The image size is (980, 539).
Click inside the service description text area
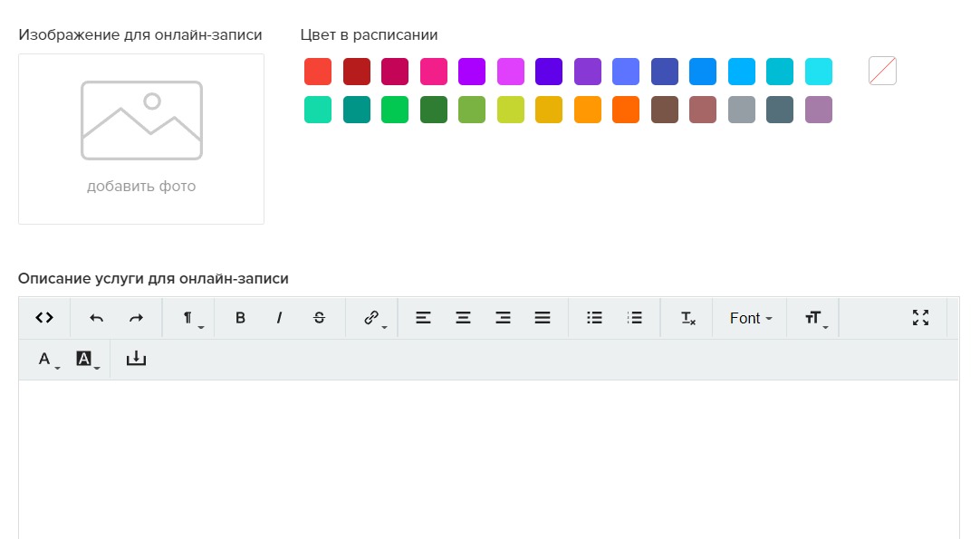(489, 459)
